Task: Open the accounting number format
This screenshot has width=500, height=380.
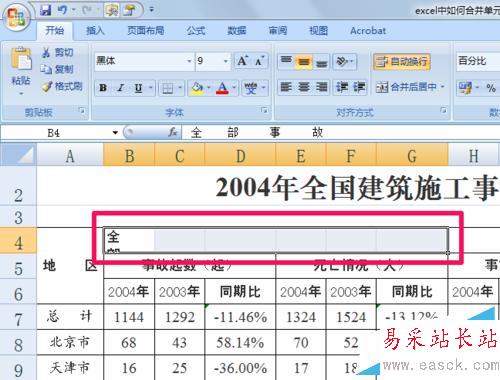Action: (x=465, y=88)
